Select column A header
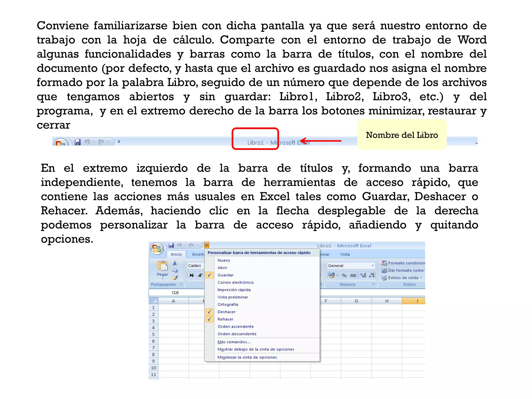 click(174, 301)
